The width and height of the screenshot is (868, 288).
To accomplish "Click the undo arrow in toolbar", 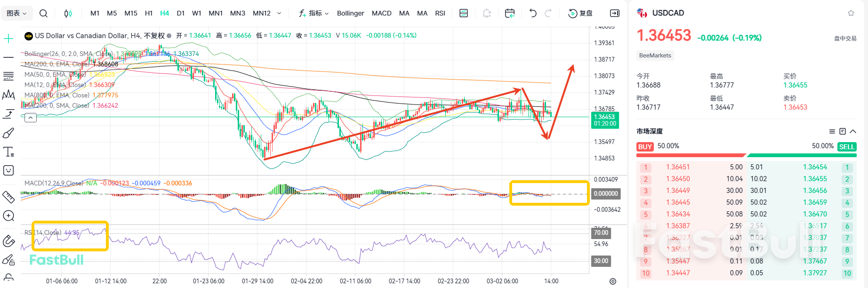I will click(x=533, y=13).
